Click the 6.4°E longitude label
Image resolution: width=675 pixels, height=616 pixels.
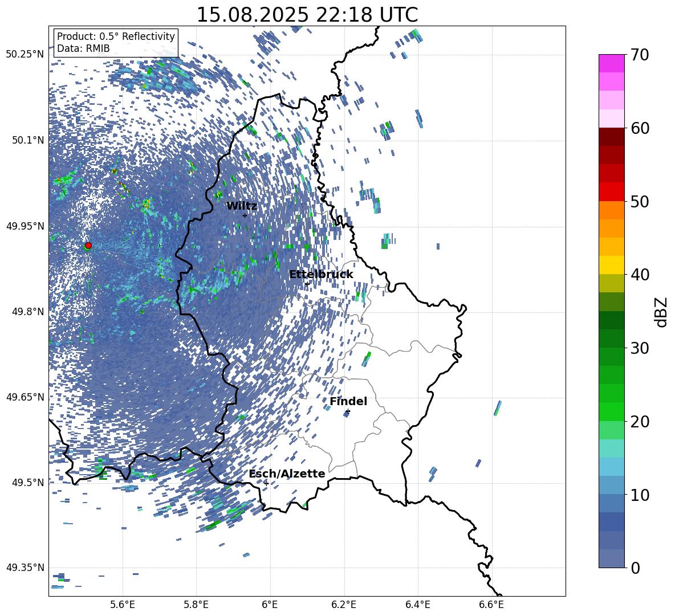[417, 605]
